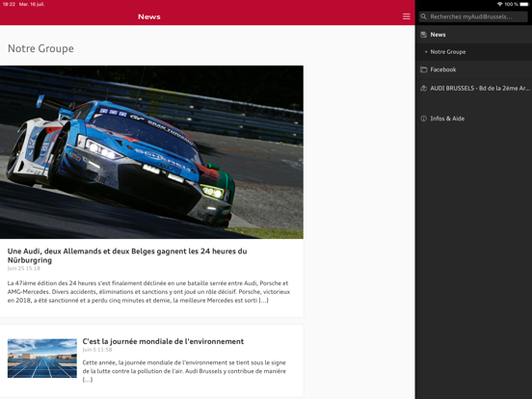
Task: Select Notre Groupe submenu entry
Action: (x=473, y=52)
